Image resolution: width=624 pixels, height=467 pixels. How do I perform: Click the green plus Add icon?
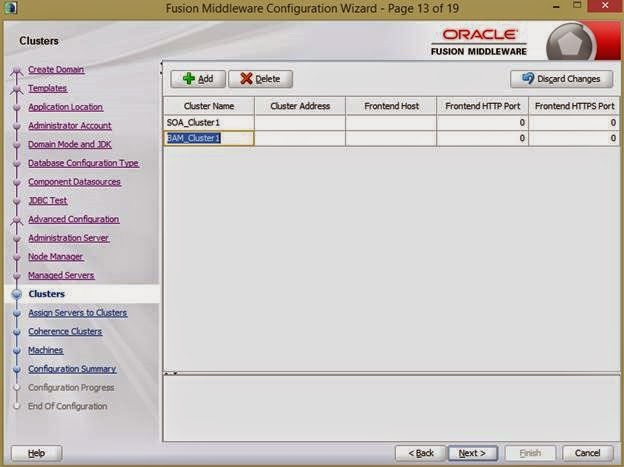point(189,78)
